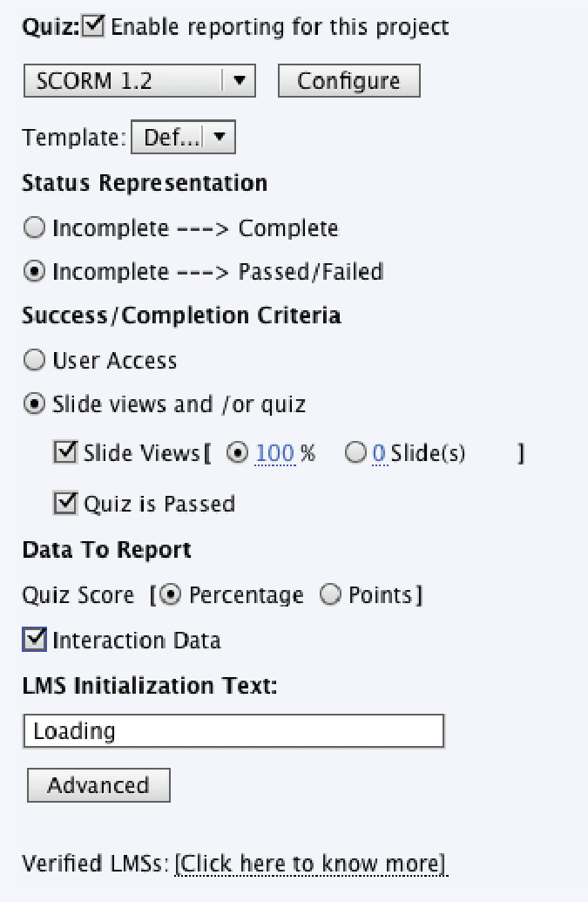The image size is (588, 902).
Task: Expand the Template dropdown
Action: pyautogui.click(x=183, y=138)
